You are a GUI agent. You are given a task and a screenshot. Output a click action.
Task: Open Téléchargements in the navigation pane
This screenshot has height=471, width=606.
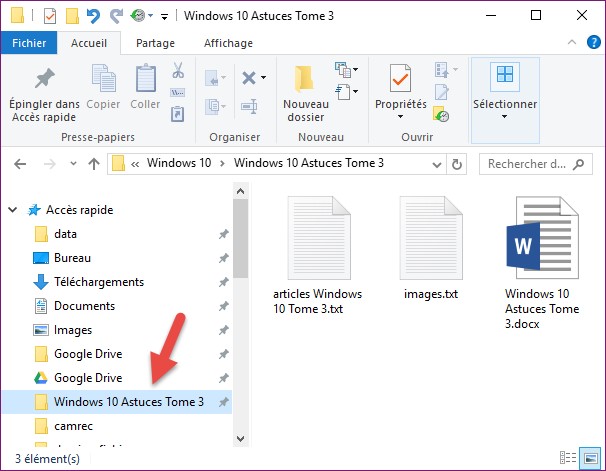[98, 282]
